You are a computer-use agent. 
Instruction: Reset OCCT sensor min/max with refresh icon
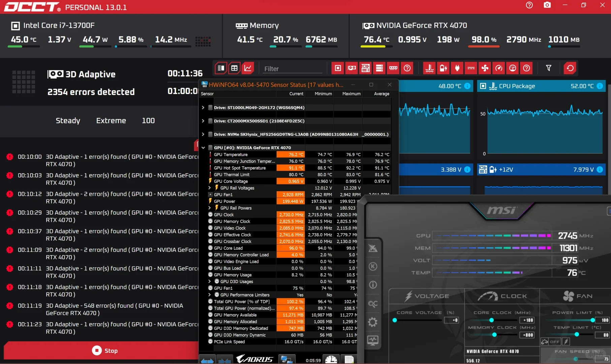coord(570,68)
